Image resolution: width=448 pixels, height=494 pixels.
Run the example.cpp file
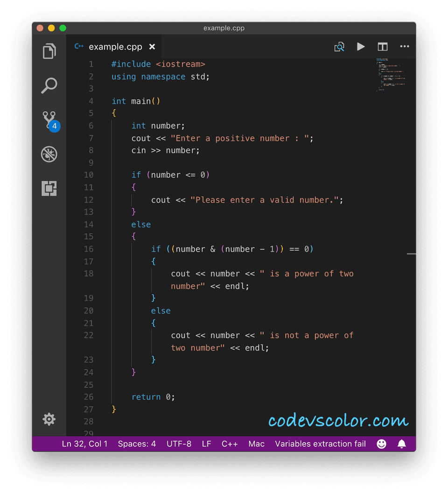coord(361,47)
